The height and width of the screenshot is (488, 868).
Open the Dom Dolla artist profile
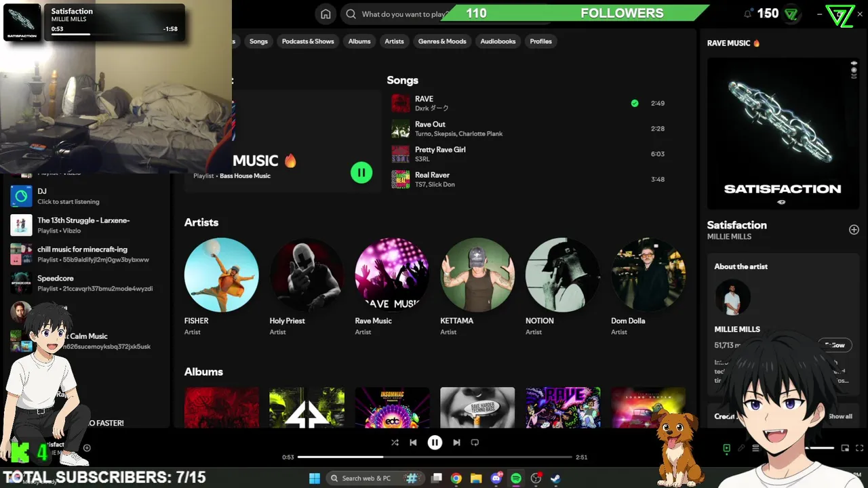pyautogui.click(x=648, y=274)
